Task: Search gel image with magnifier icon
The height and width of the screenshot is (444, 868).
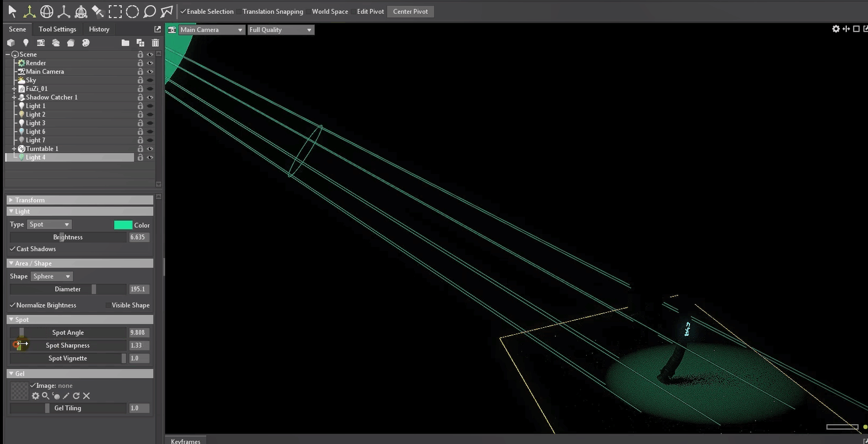Action: [45, 396]
